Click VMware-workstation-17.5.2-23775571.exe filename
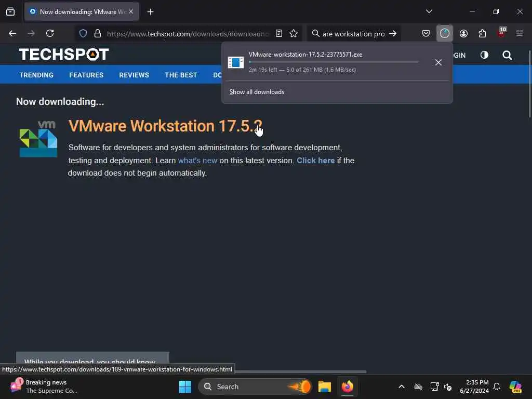The height and width of the screenshot is (399, 532). 305,54
